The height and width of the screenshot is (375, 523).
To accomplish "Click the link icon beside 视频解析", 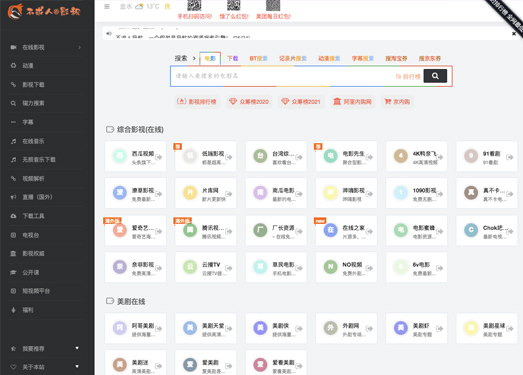I will coord(13,178).
